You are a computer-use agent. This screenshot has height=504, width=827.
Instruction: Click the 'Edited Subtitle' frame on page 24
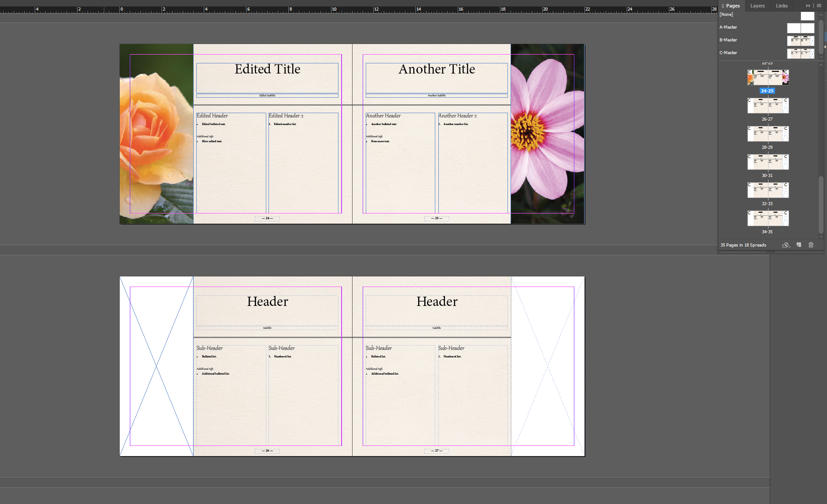[267, 96]
